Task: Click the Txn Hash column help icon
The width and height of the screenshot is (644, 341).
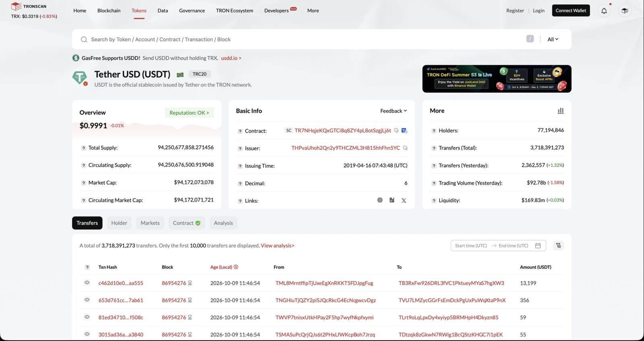Action: [x=87, y=267]
